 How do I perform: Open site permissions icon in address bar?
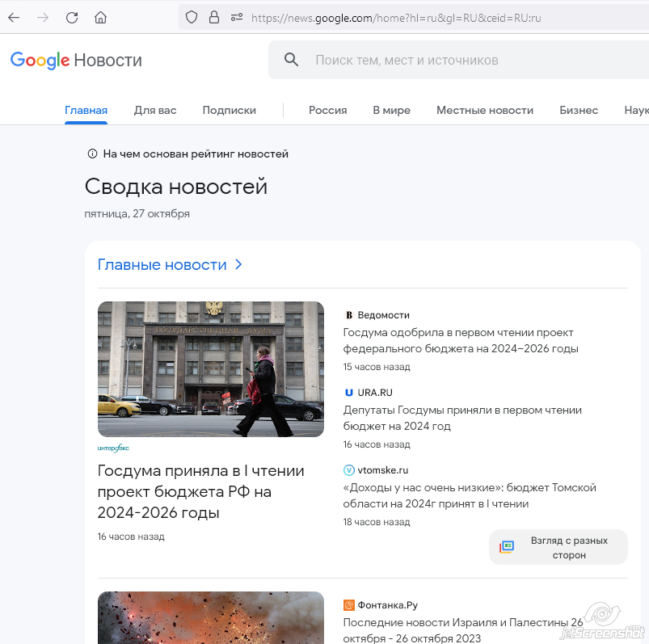coord(237,18)
